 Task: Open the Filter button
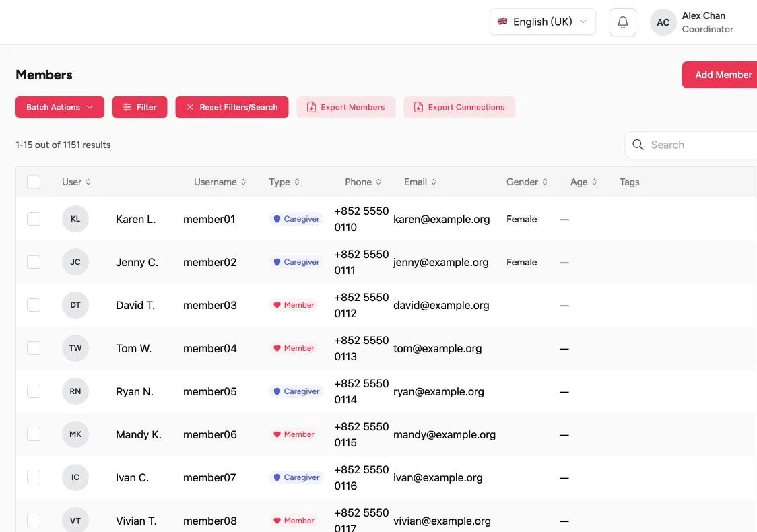pos(140,107)
